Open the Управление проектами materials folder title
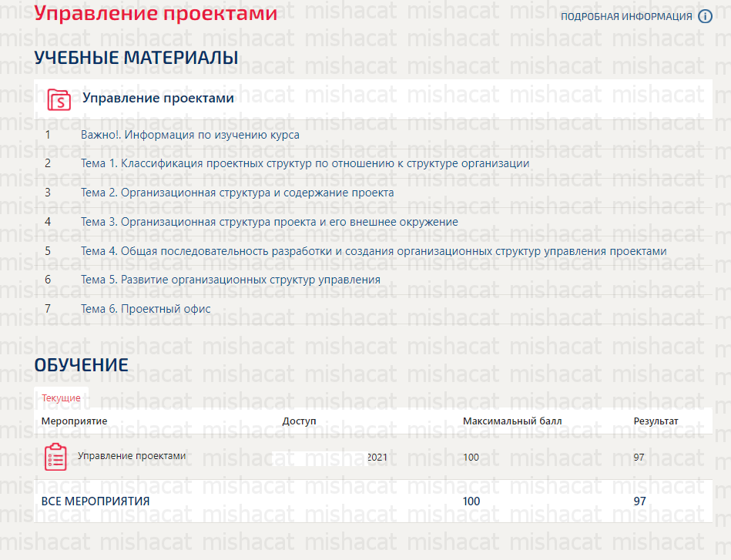 (x=158, y=98)
